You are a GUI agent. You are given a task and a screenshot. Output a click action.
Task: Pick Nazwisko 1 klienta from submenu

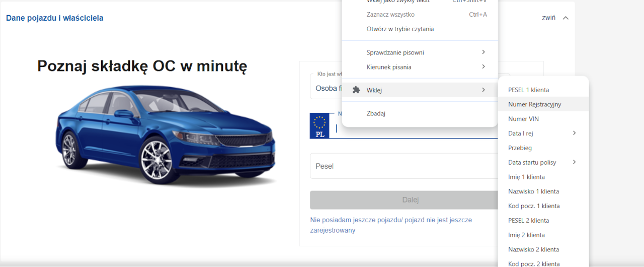533,191
